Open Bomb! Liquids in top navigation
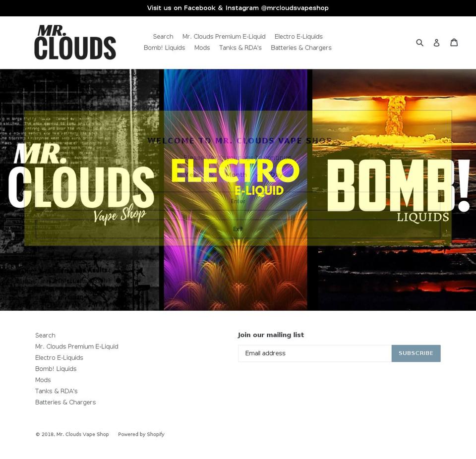The height and width of the screenshot is (459, 476). 164,48
